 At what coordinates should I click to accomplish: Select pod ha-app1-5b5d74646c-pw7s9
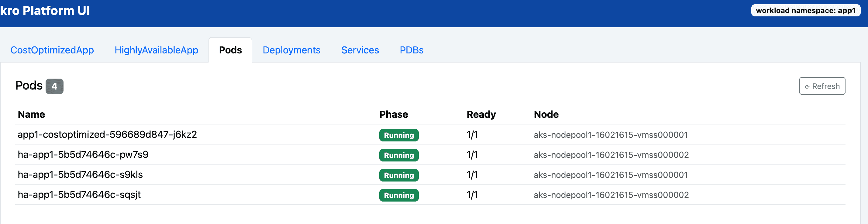pyautogui.click(x=83, y=155)
